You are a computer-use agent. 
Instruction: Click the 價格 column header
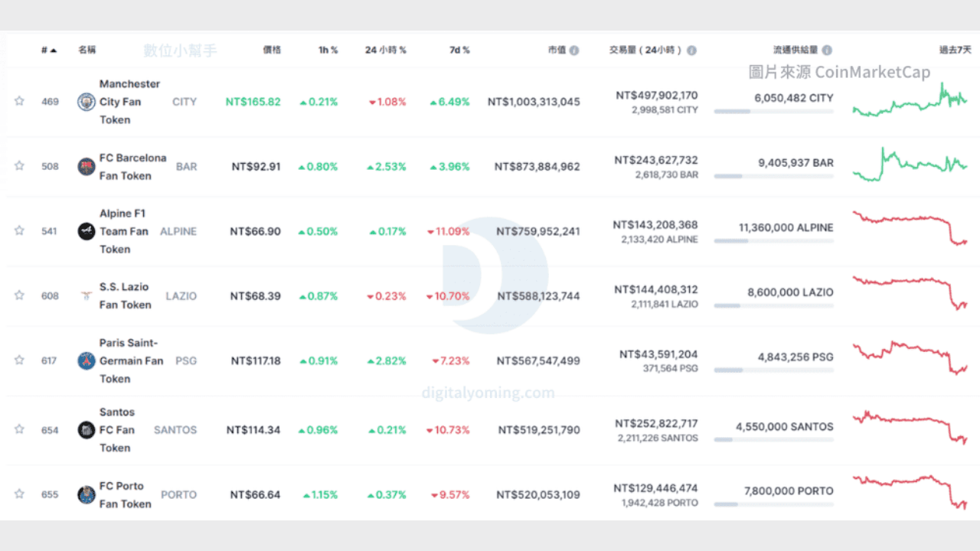pyautogui.click(x=272, y=51)
